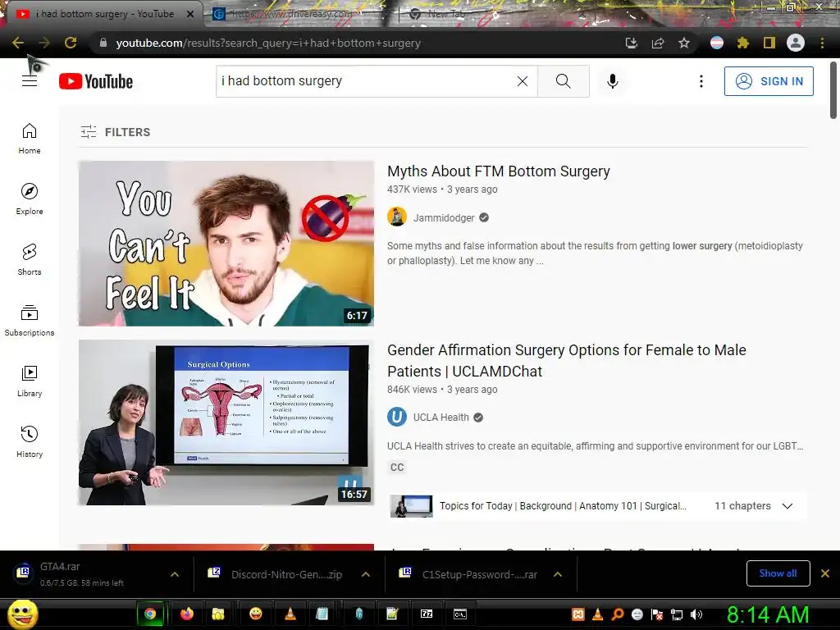840x630 pixels.
Task: Open the FILTERS panel
Action: point(116,132)
